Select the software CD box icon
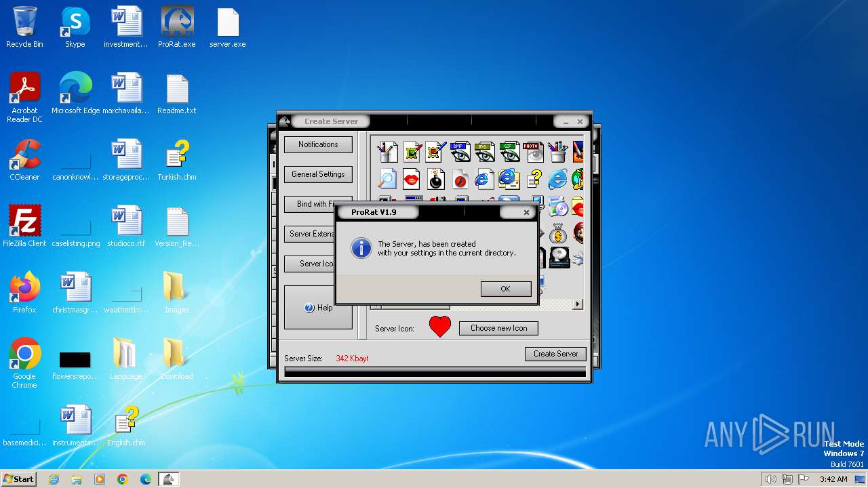The image size is (868, 488). tap(557, 206)
